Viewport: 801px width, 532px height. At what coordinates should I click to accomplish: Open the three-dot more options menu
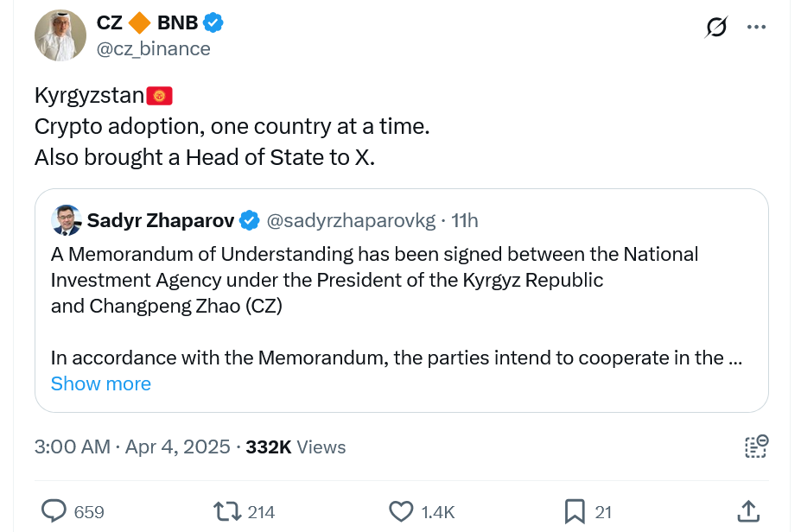coord(757,28)
